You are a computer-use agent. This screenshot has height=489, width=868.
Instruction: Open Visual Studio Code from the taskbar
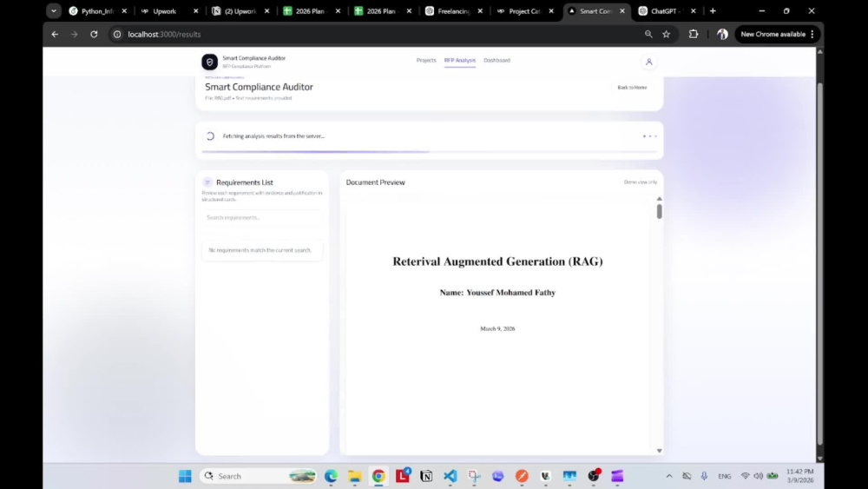click(450, 476)
